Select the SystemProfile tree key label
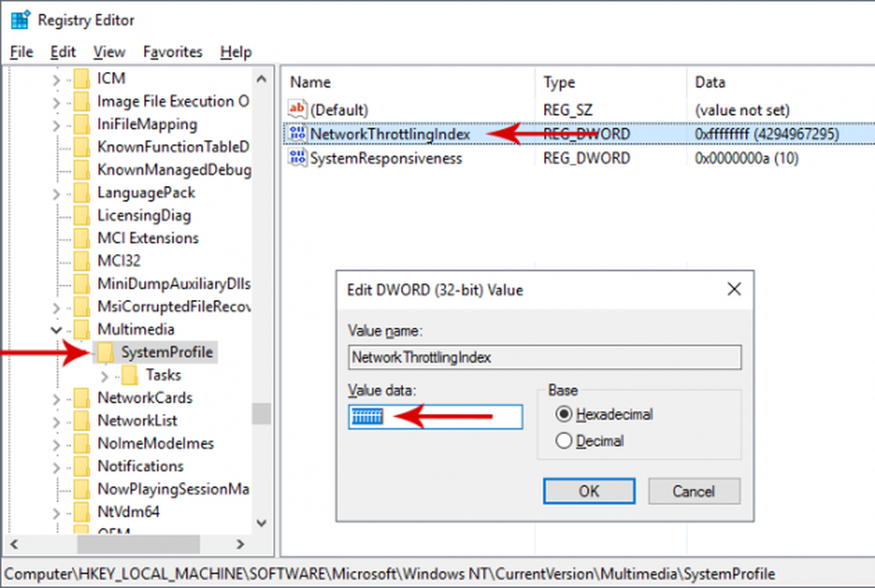The width and height of the screenshot is (875, 588). pyautogui.click(x=167, y=353)
